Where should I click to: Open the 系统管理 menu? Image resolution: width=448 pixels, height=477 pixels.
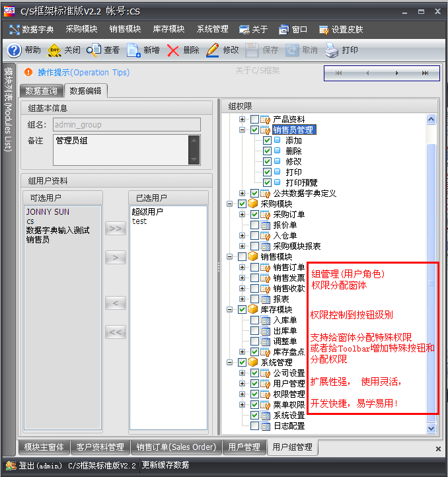[212, 29]
